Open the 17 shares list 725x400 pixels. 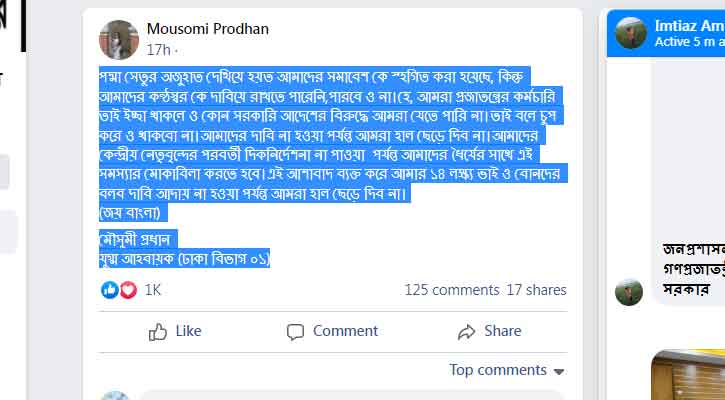click(536, 290)
